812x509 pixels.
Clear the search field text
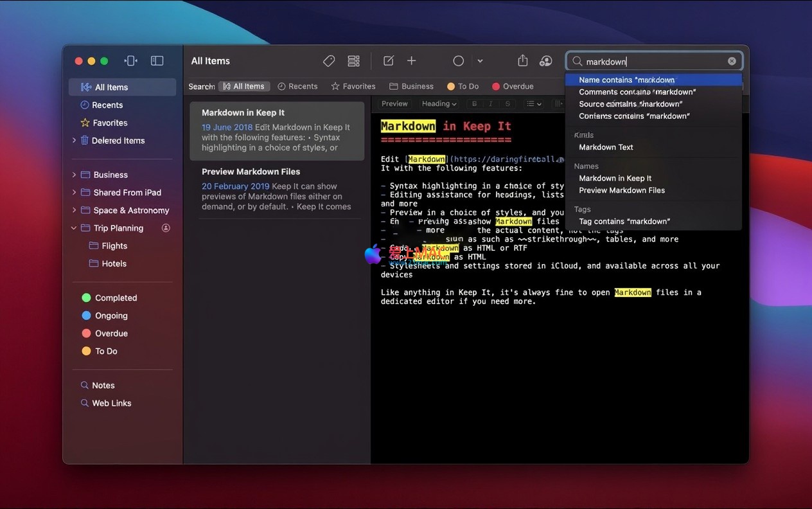click(732, 62)
